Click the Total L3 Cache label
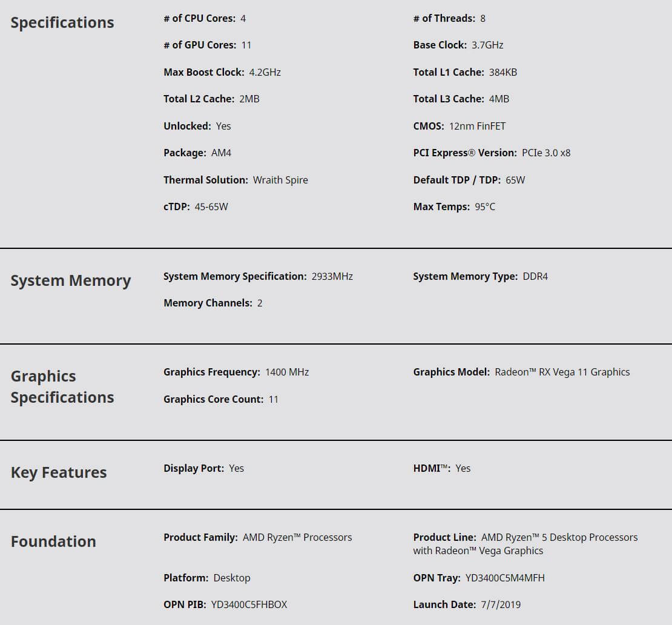The height and width of the screenshot is (625, 672). click(448, 99)
